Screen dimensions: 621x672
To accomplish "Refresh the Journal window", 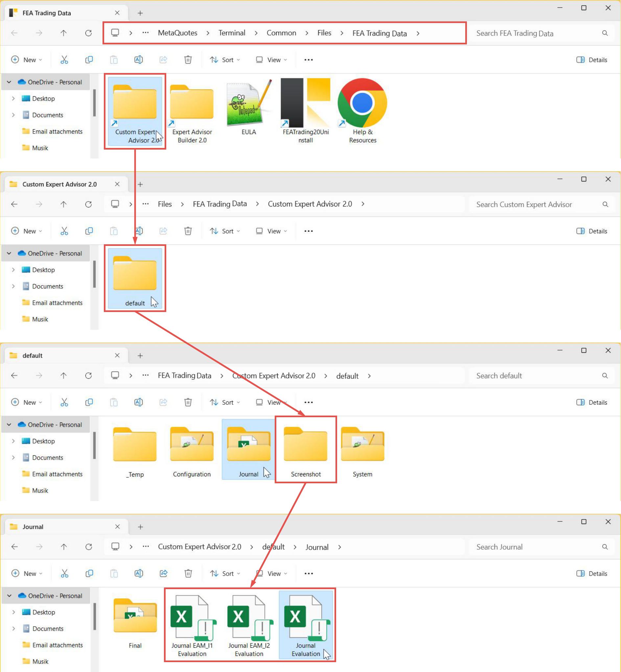I will (x=89, y=547).
